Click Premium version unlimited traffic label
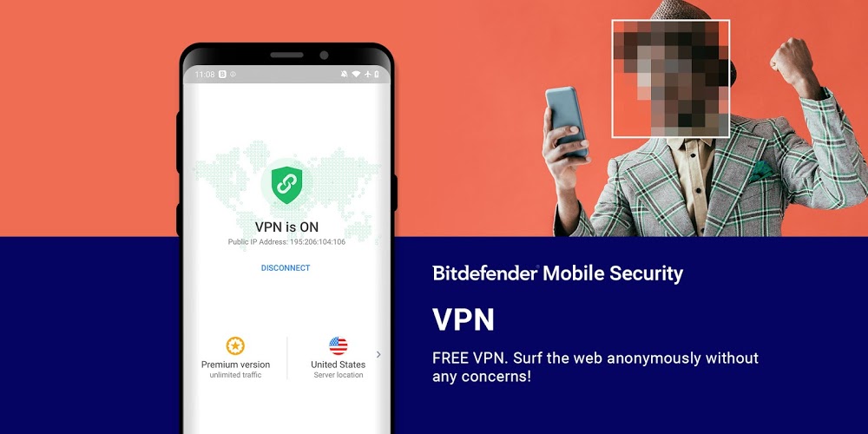This screenshot has height=434, width=868. 235,369
